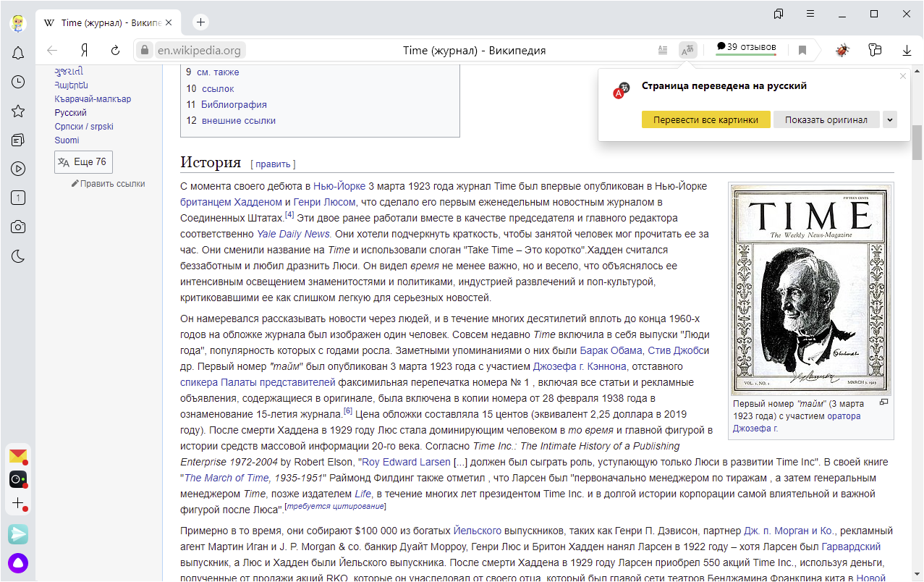Expand translation options dropdown arrow
This screenshot has height=582, width=924.
890,120
